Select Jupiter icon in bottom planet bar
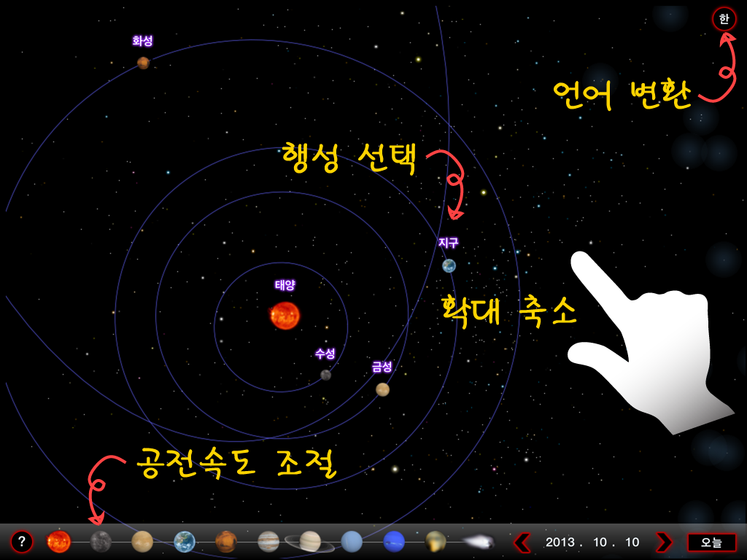This screenshot has width=747, height=560. point(268,542)
